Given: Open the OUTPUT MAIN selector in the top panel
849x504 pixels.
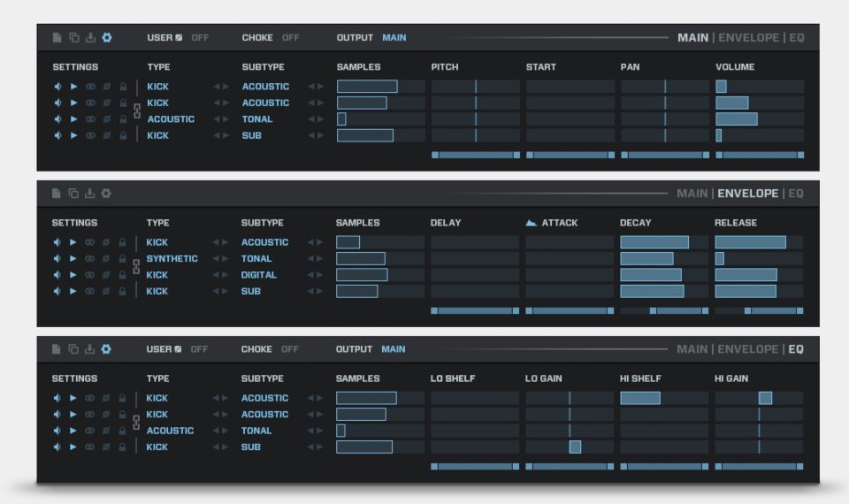Looking at the screenshot, I should [x=394, y=37].
